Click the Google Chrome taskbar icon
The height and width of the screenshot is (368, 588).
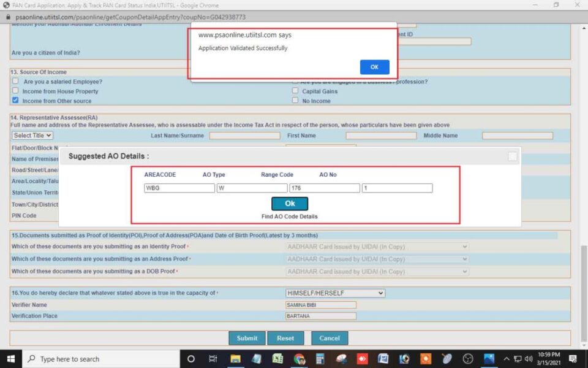pos(299,359)
